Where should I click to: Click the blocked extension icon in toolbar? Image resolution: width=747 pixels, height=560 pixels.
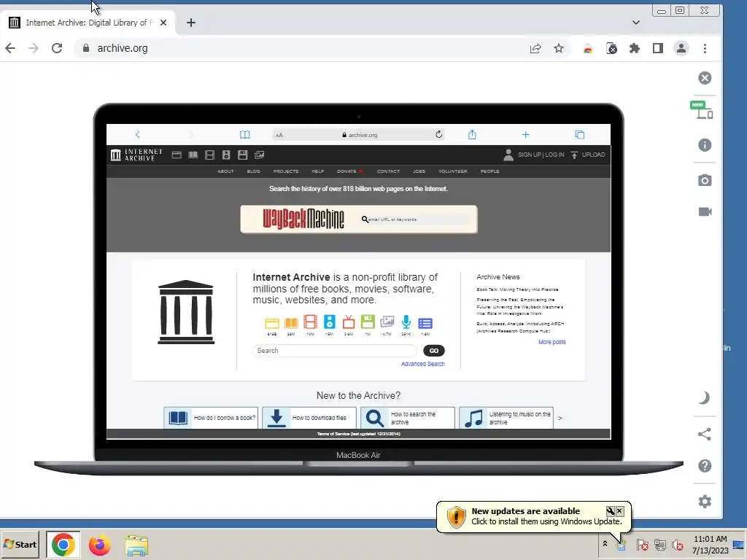click(612, 48)
